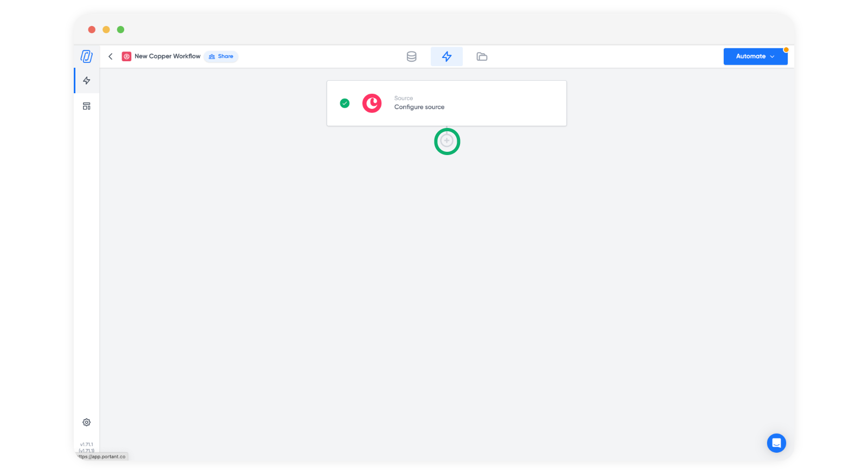The height and width of the screenshot is (476, 868).
Task: Close the window with the red button
Action: pyautogui.click(x=92, y=30)
